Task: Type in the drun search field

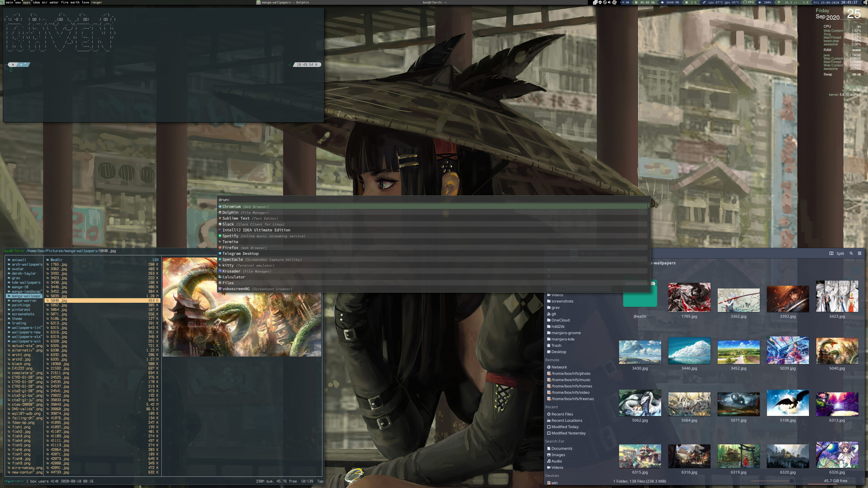Action: coord(404,200)
